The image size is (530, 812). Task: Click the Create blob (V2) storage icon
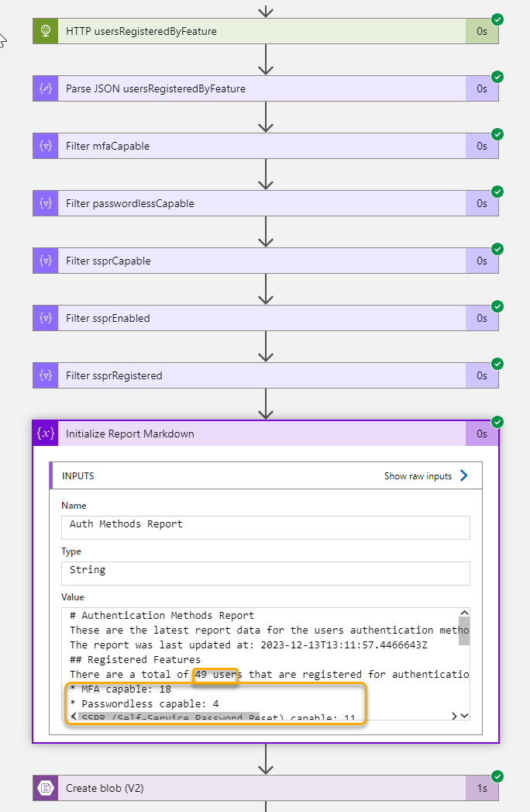(46, 788)
